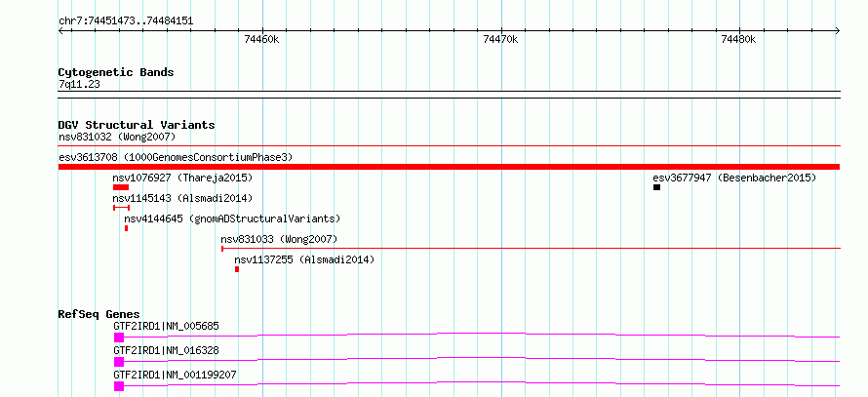This screenshot has height=397, width=868.
Task: Click the Cytogenetic Bands track heading
Action: point(116,72)
